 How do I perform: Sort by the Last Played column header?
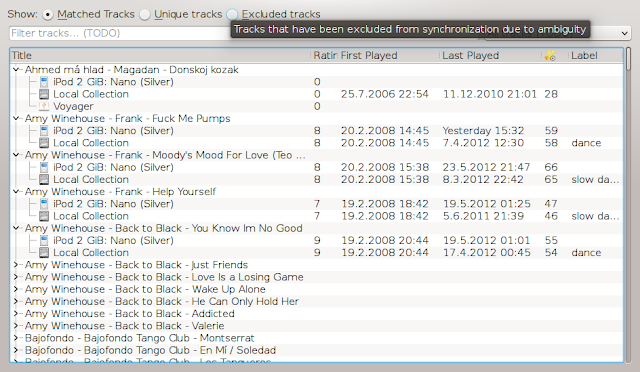coord(490,56)
